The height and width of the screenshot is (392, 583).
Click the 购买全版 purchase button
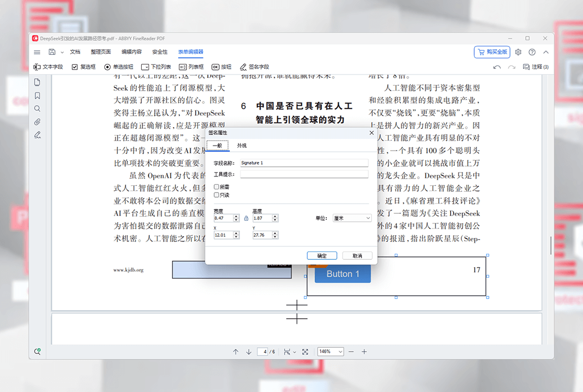pos(492,52)
